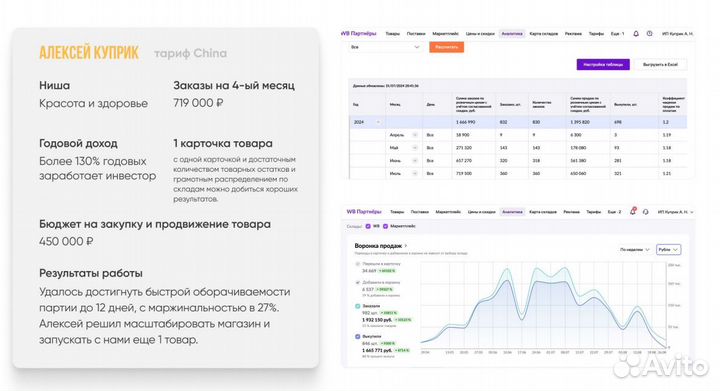The image size is (720, 391).
Task: Open Цены и скидки in top table screen
Action: pyautogui.click(x=480, y=34)
